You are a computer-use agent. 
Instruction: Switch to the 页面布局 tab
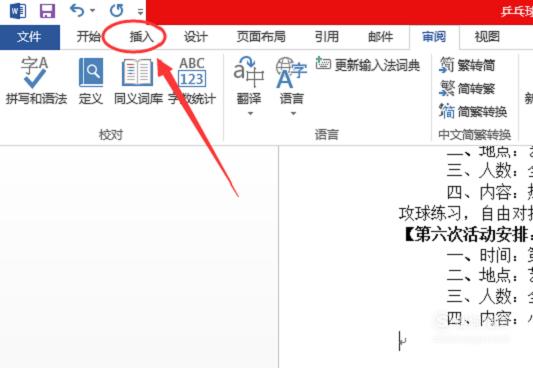coord(261,37)
